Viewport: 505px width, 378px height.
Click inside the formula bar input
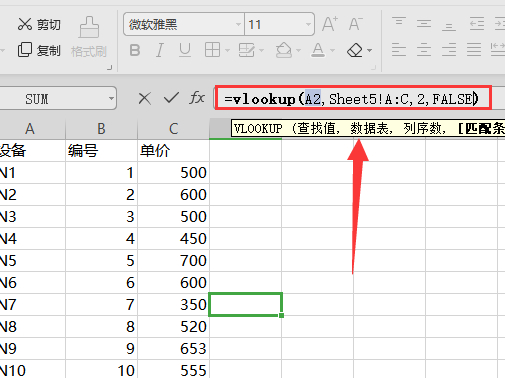[x=353, y=98]
